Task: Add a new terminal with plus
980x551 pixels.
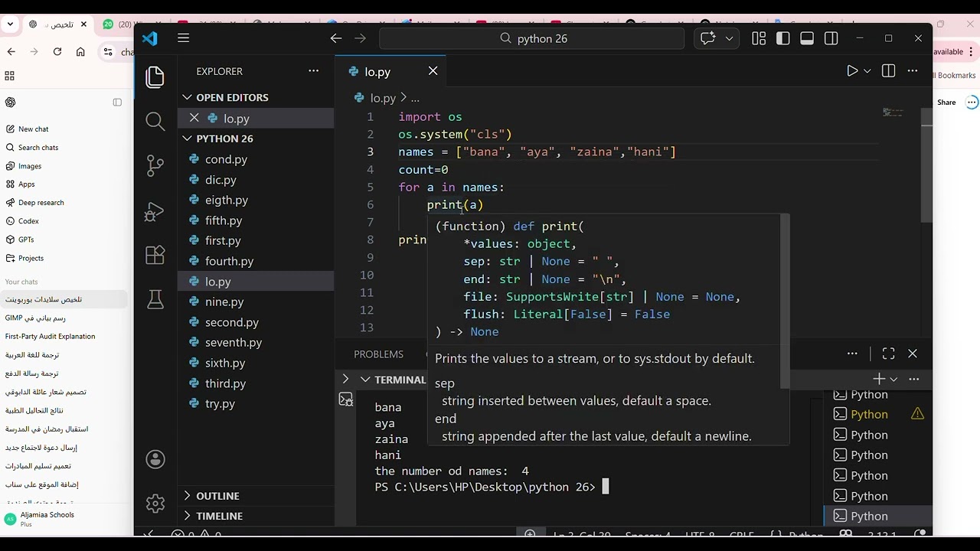Action: [x=879, y=379]
